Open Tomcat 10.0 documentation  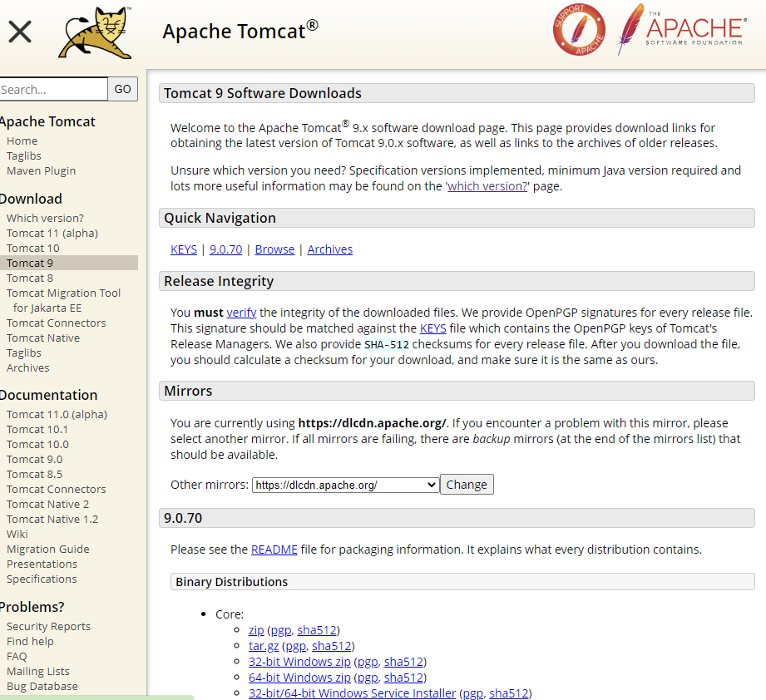pos(37,445)
